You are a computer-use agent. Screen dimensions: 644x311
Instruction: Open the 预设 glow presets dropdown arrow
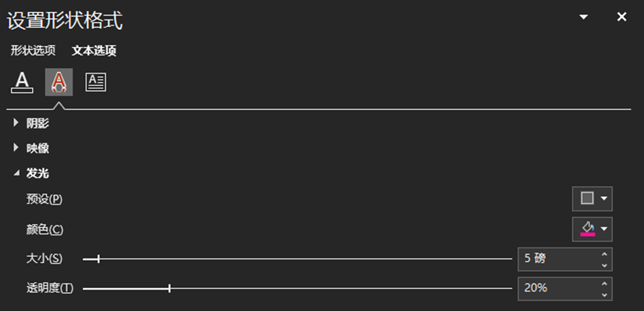coord(604,198)
